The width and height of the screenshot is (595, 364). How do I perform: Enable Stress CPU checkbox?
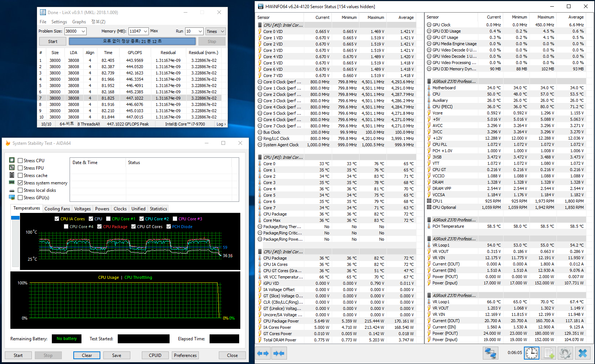(20, 160)
